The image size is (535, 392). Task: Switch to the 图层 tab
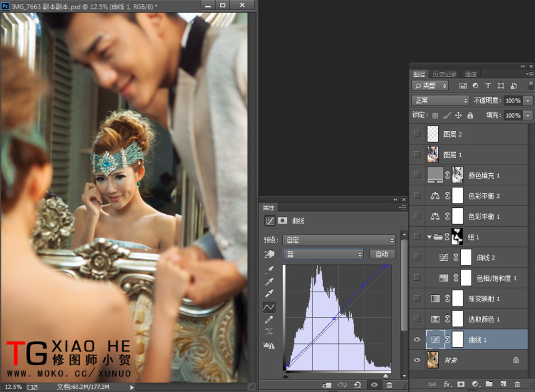[419, 74]
